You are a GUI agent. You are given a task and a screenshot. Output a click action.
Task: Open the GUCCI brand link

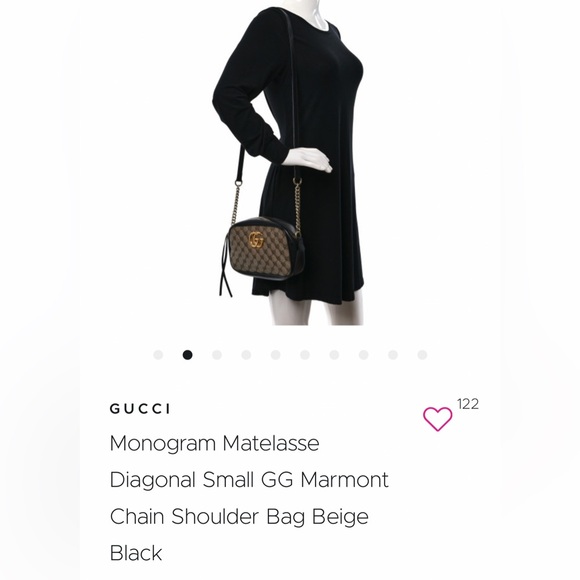140,409
